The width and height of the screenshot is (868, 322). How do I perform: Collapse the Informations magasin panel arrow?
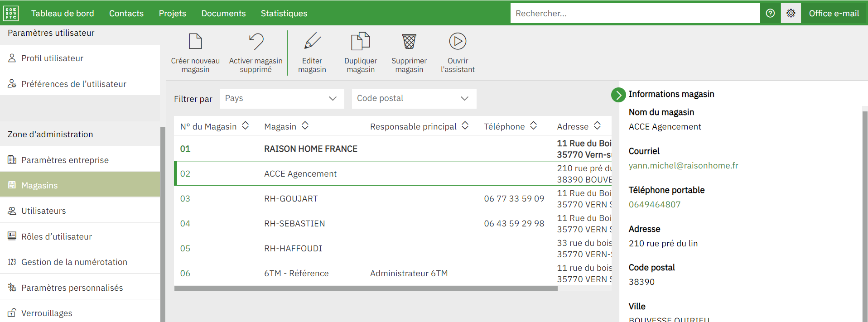tap(618, 95)
